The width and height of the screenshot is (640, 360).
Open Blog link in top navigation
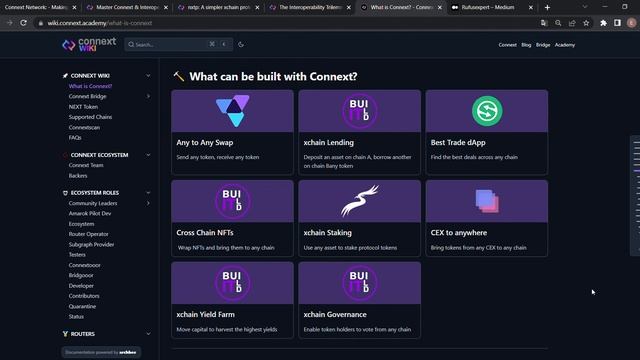pyautogui.click(x=526, y=45)
